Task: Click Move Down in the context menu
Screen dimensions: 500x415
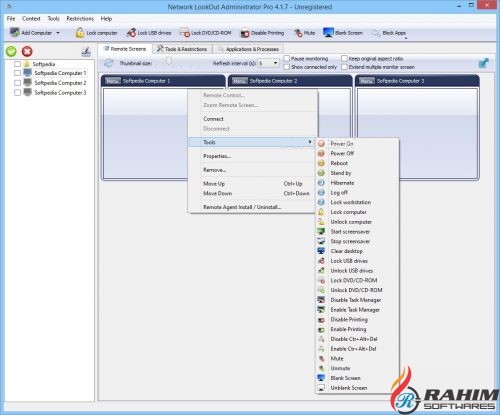Action: [x=252, y=193]
